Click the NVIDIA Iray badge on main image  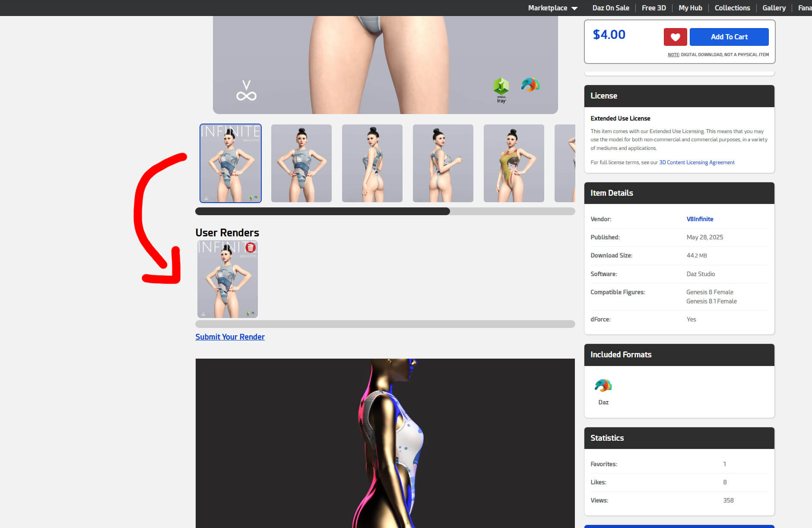[x=501, y=90]
